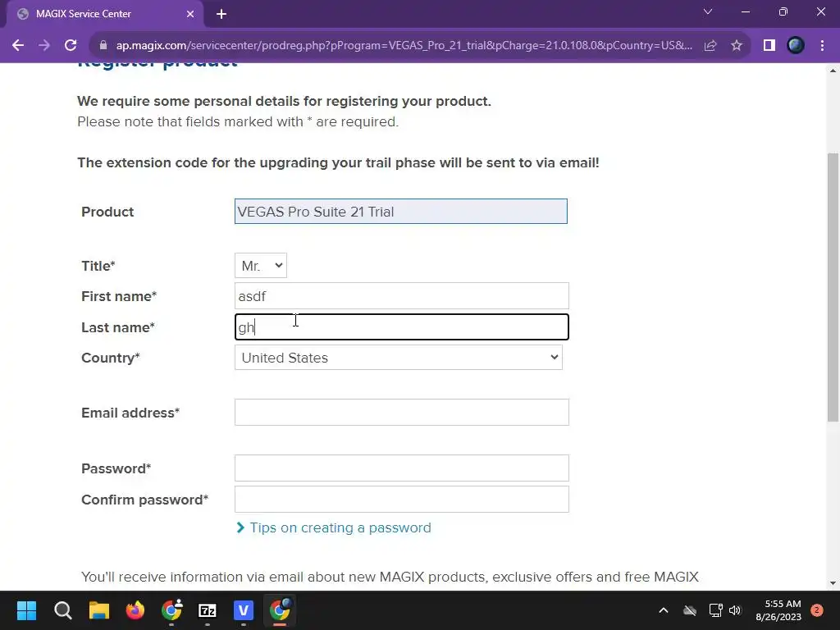The image size is (840, 630).
Task: Click the 'Email address*' label
Action: [130, 413]
